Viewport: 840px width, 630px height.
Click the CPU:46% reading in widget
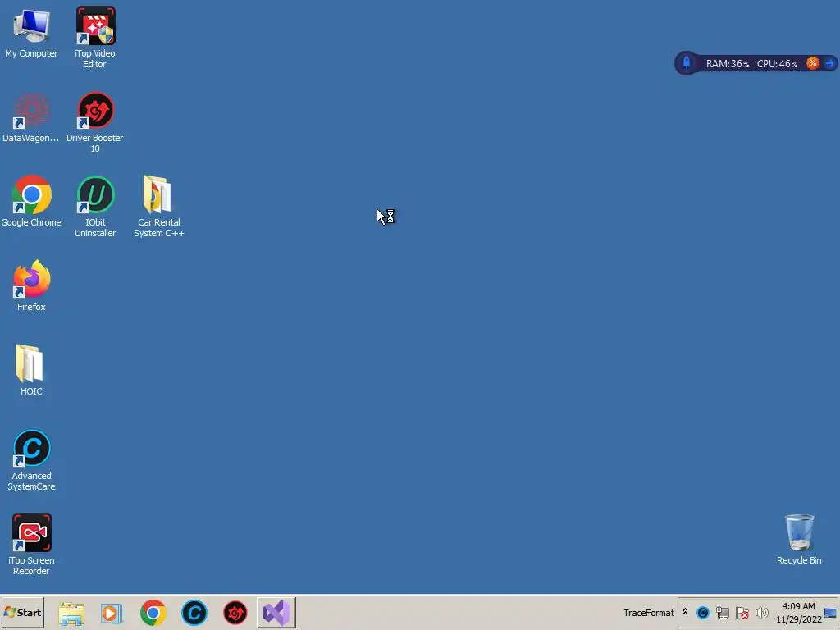(777, 64)
